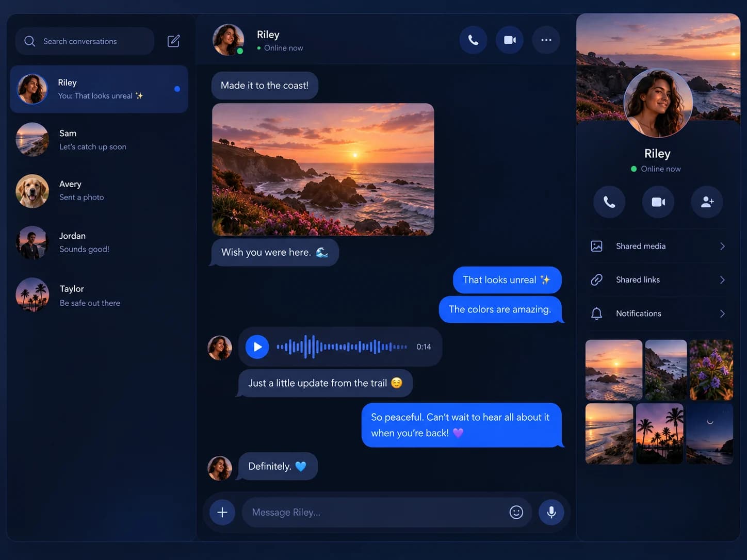Click the 'Made it to the coast!' message
This screenshot has height=560, width=747.
(265, 86)
